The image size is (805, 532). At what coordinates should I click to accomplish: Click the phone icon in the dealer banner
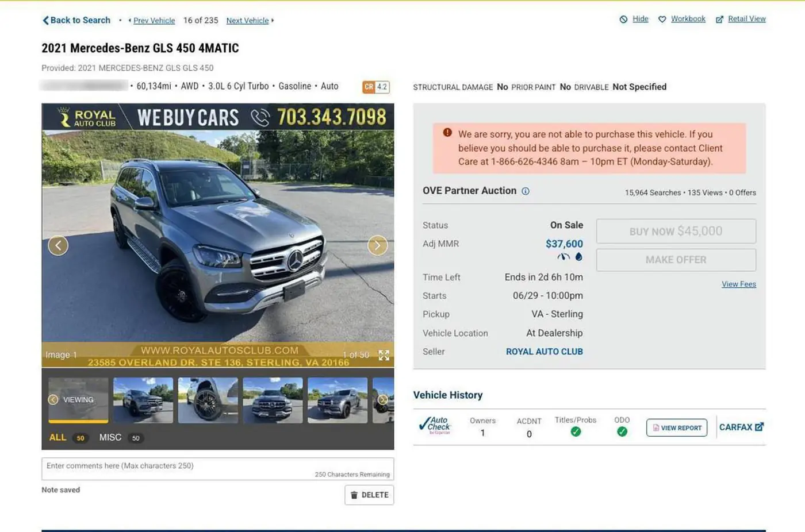(x=260, y=117)
